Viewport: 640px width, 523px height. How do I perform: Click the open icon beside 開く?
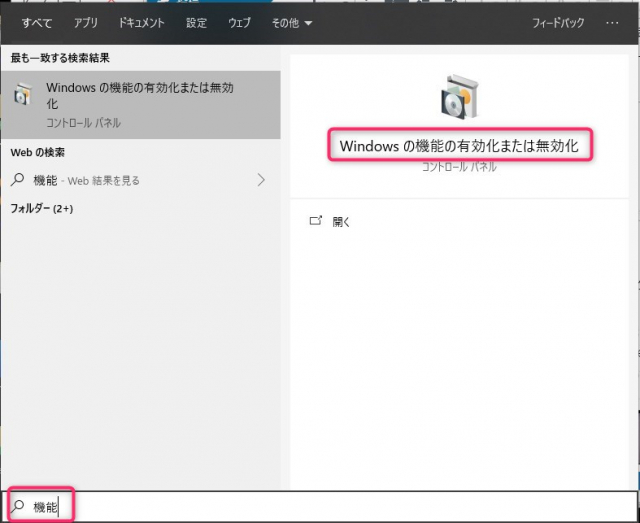click(316, 221)
